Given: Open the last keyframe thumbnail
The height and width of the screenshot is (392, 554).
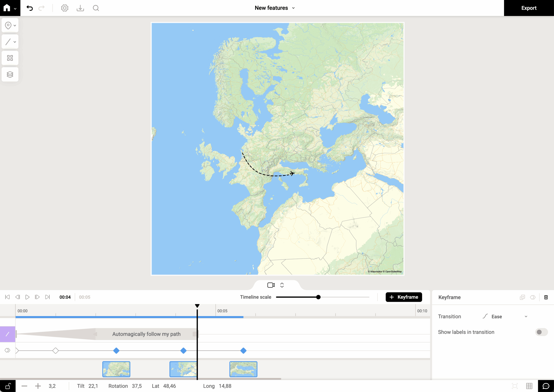Looking at the screenshot, I should [x=243, y=369].
